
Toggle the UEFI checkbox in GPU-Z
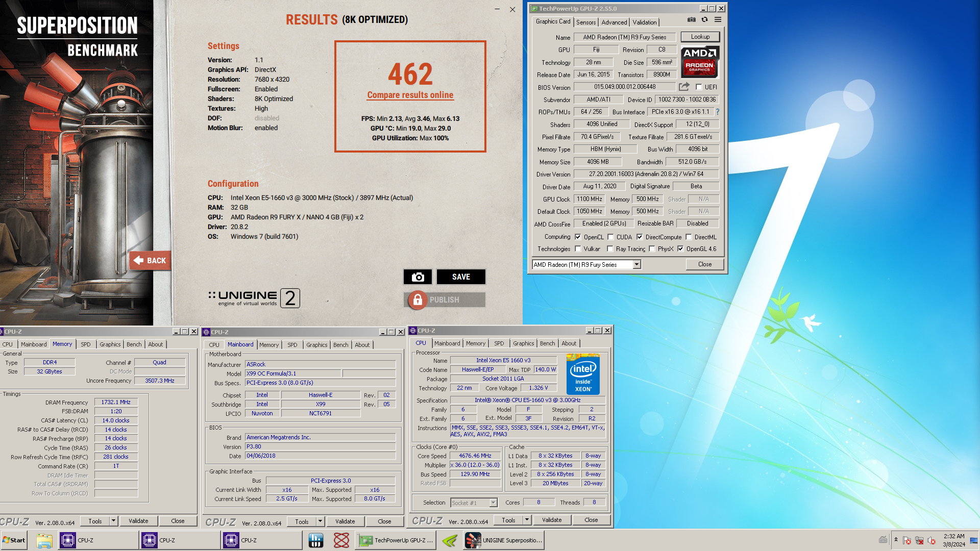click(x=699, y=87)
